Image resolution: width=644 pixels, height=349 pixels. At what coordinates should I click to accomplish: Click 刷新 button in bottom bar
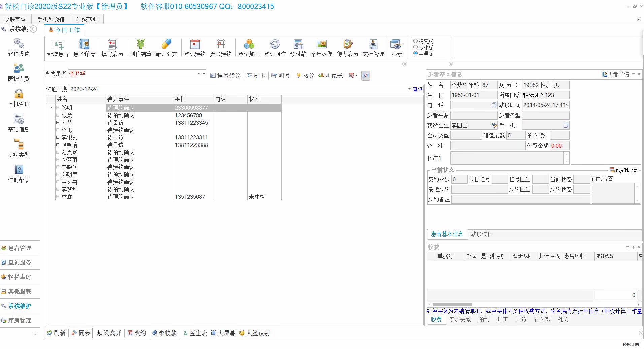click(x=57, y=333)
